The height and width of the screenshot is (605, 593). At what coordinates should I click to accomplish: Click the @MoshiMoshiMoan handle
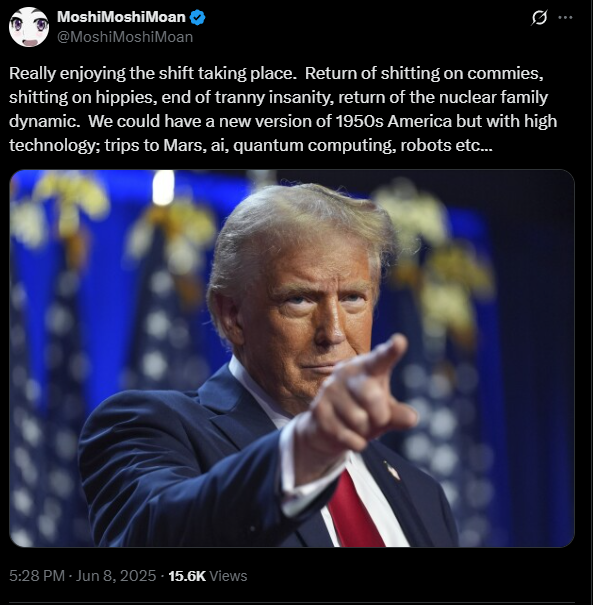(x=125, y=37)
